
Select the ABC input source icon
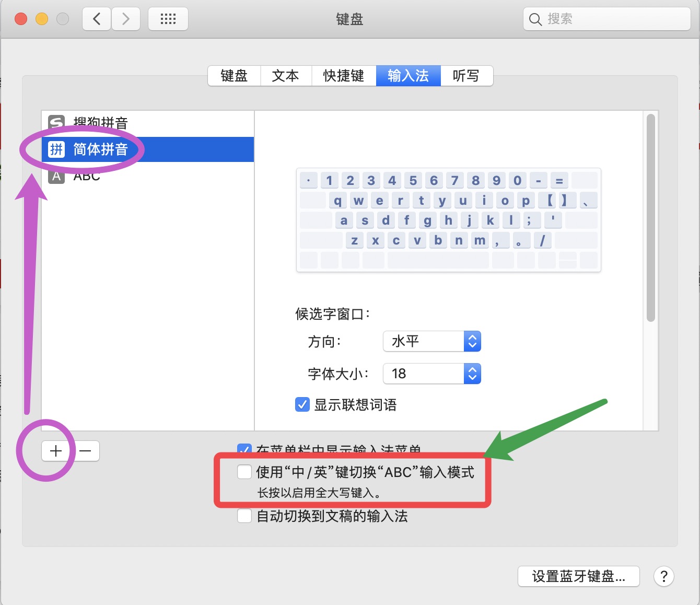click(56, 176)
